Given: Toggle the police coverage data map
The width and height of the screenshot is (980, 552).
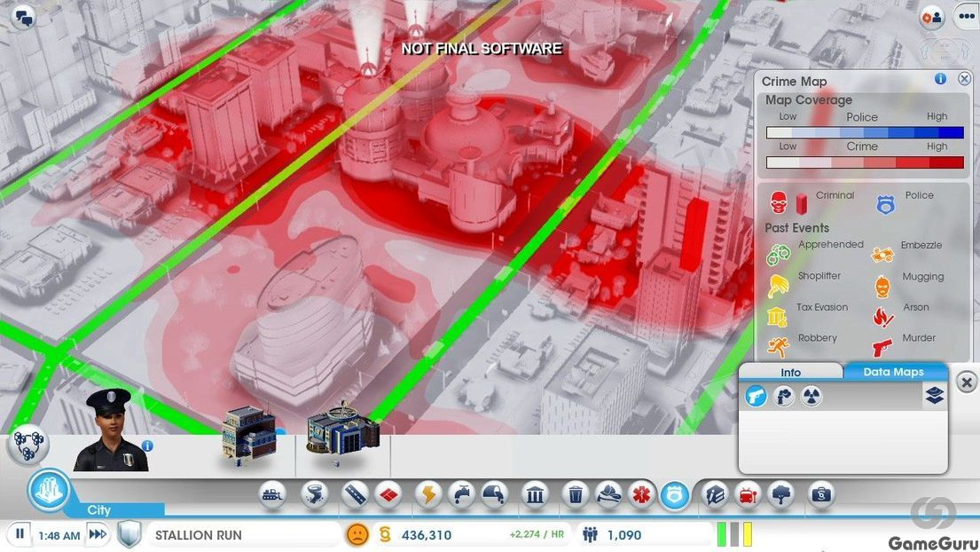Looking at the screenshot, I should 784,396.
